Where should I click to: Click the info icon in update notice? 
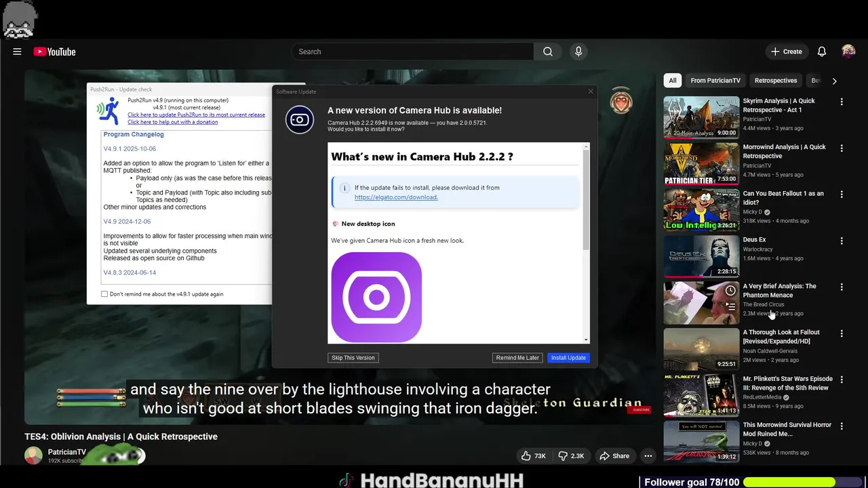pos(344,188)
